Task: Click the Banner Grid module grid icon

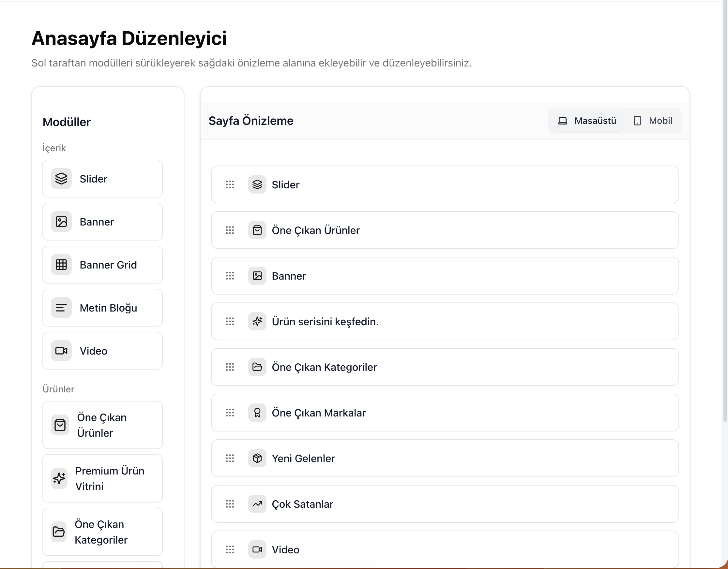Action: click(61, 265)
